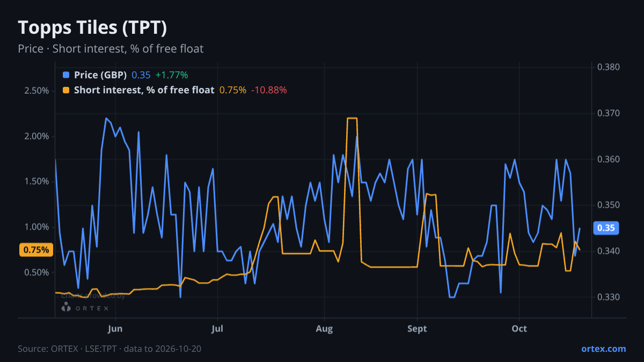
Task: Click the 0.330 right axis label
Action: click(x=609, y=297)
